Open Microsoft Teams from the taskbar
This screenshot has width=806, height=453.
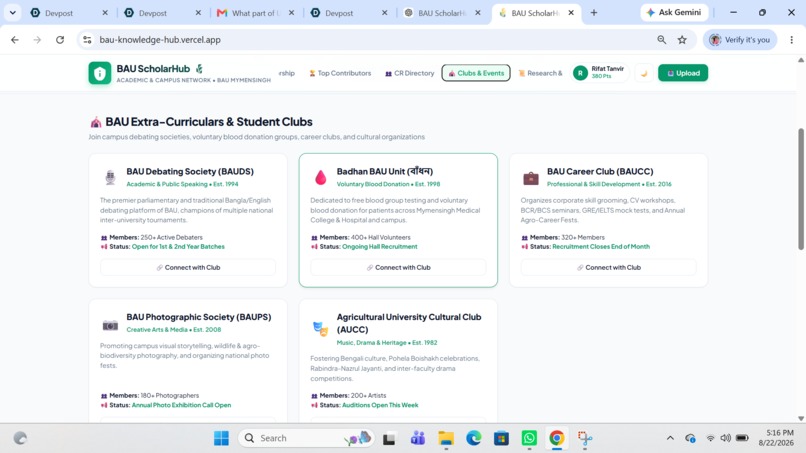pyautogui.click(x=417, y=438)
